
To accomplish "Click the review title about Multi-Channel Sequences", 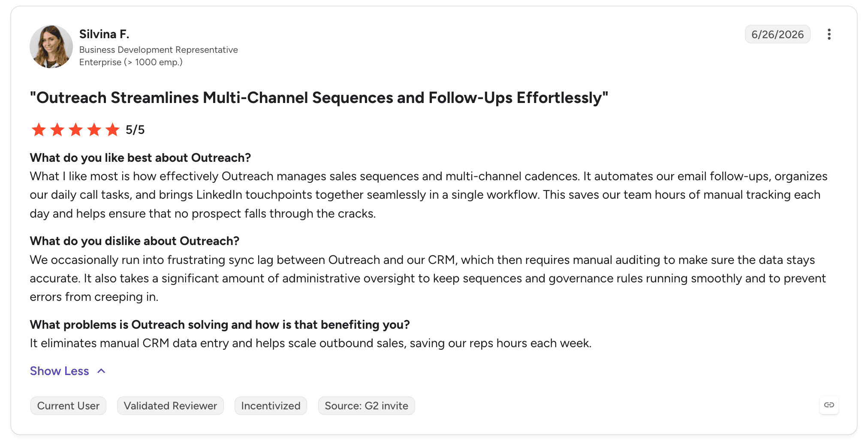I will point(319,98).
